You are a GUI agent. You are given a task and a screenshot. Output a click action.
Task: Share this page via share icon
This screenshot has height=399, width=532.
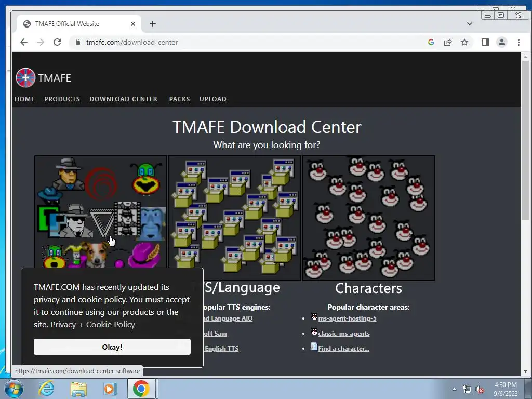click(x=448, y=42)
